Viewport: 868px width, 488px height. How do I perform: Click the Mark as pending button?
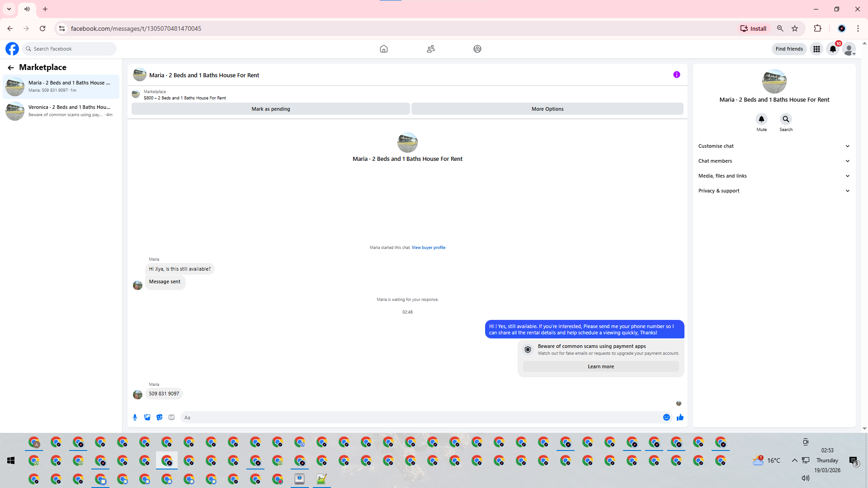pos(270,109)
